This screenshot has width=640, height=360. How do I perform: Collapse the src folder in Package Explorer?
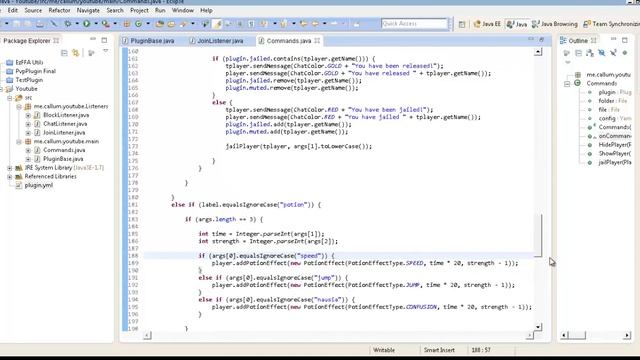(x=9, y=98)
